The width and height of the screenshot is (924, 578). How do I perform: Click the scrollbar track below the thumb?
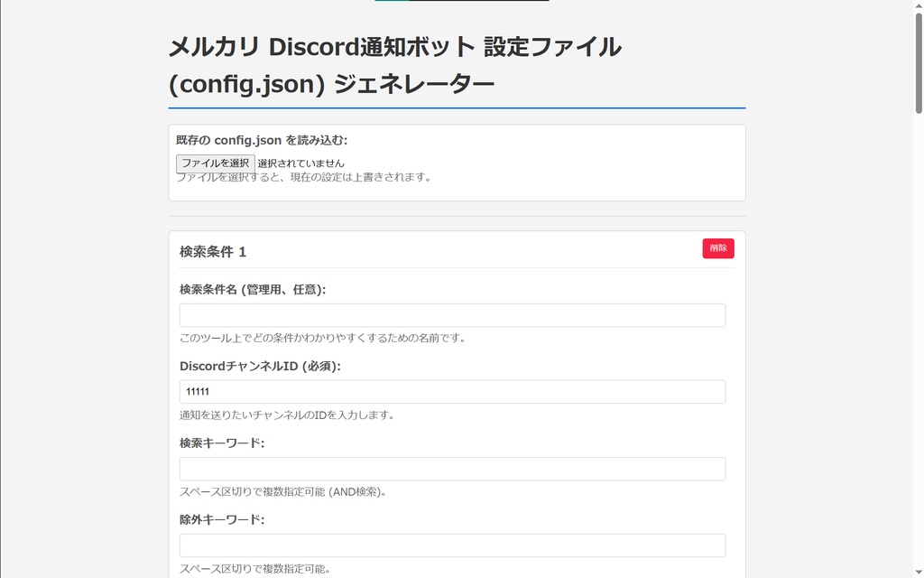[917, 316]
